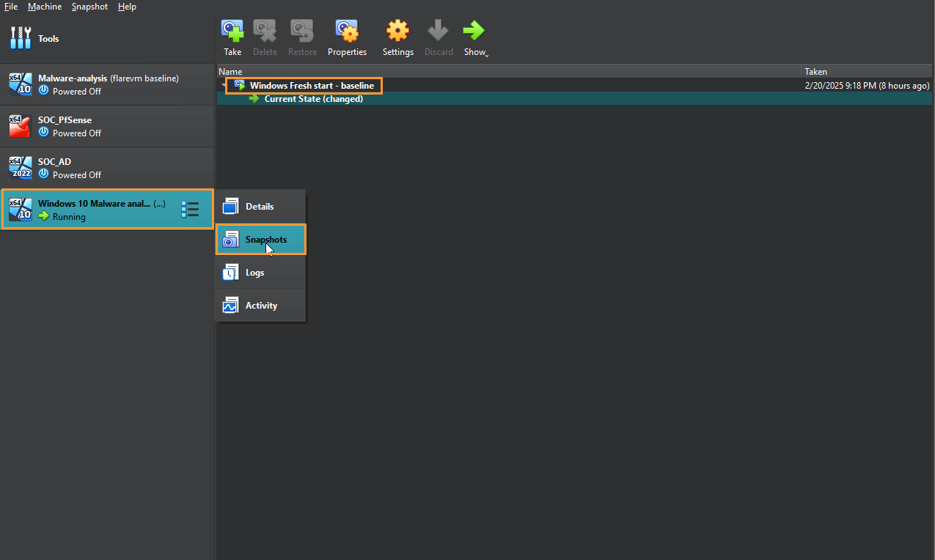Collapse the baseline snapshot tree arrow

point(223,86)
